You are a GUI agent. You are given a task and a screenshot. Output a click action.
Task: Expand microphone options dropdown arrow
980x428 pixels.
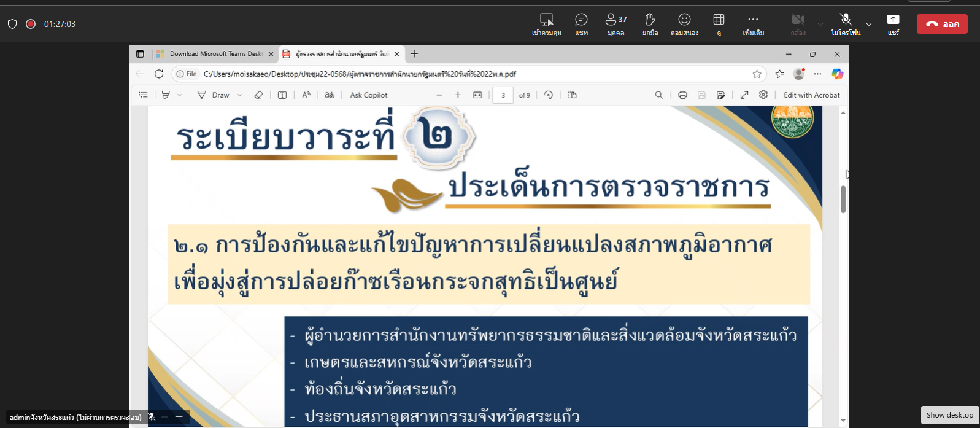868,25
